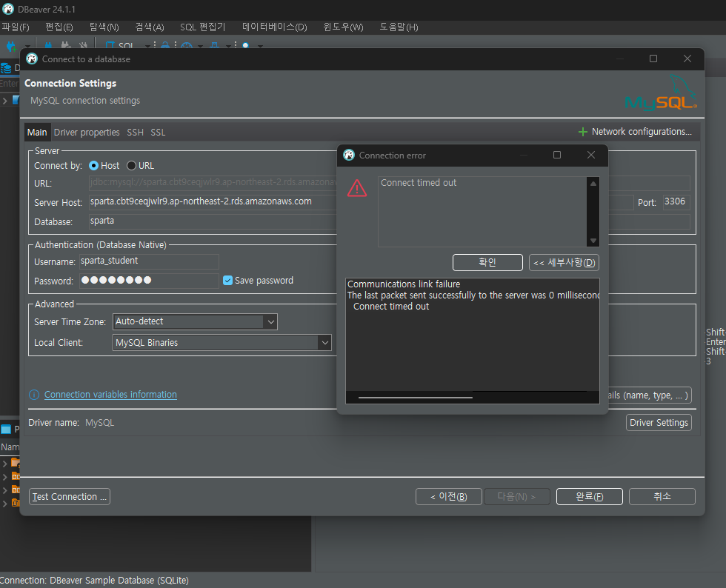Open the 도움말(H) menu
Viewport: 726px width, 588px height.
click(x=399, y=27)
